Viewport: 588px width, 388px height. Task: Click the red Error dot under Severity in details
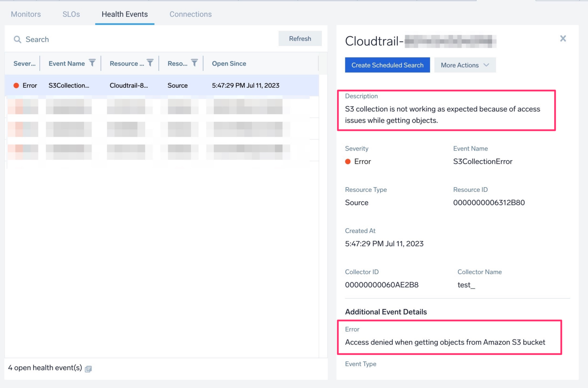click(x=348, y=162)
